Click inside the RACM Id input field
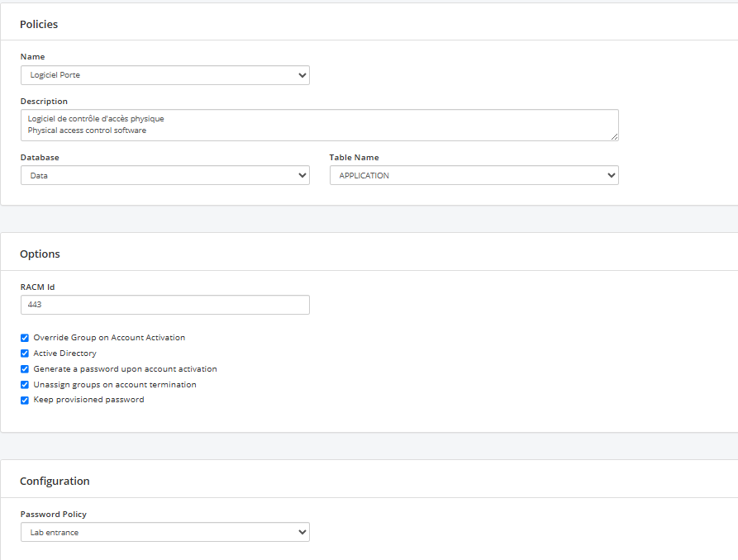 point(164,305)
